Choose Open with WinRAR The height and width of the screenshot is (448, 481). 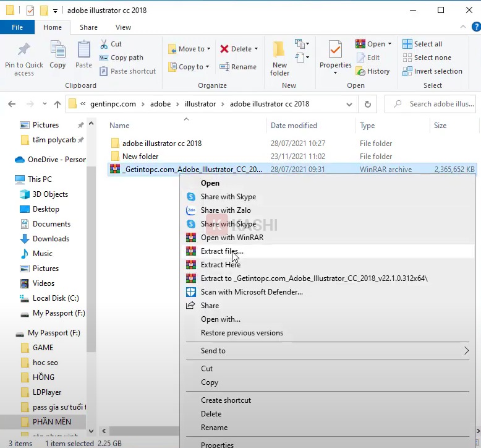[x=232, y=238]
